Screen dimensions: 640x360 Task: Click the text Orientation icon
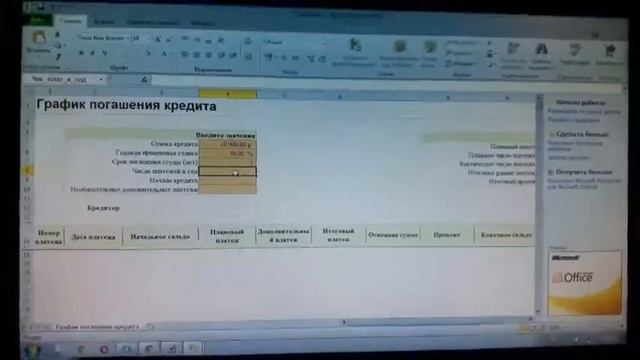click(x=222, y=41)
